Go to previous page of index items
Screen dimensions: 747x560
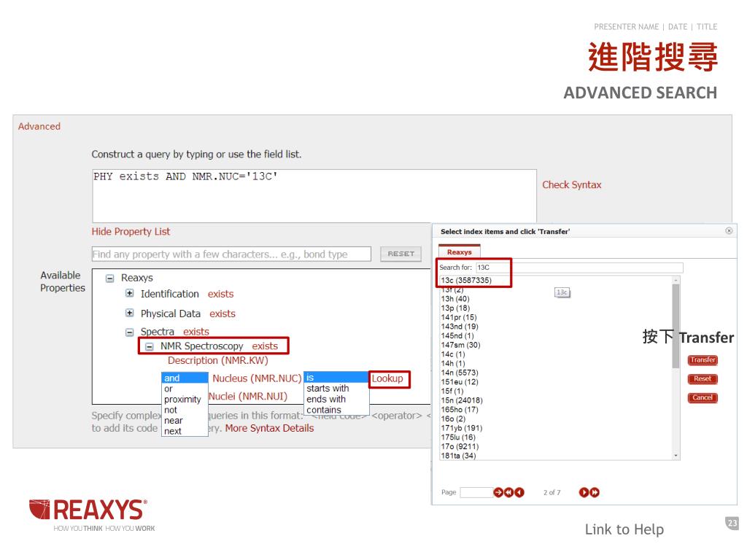[519, 492]
